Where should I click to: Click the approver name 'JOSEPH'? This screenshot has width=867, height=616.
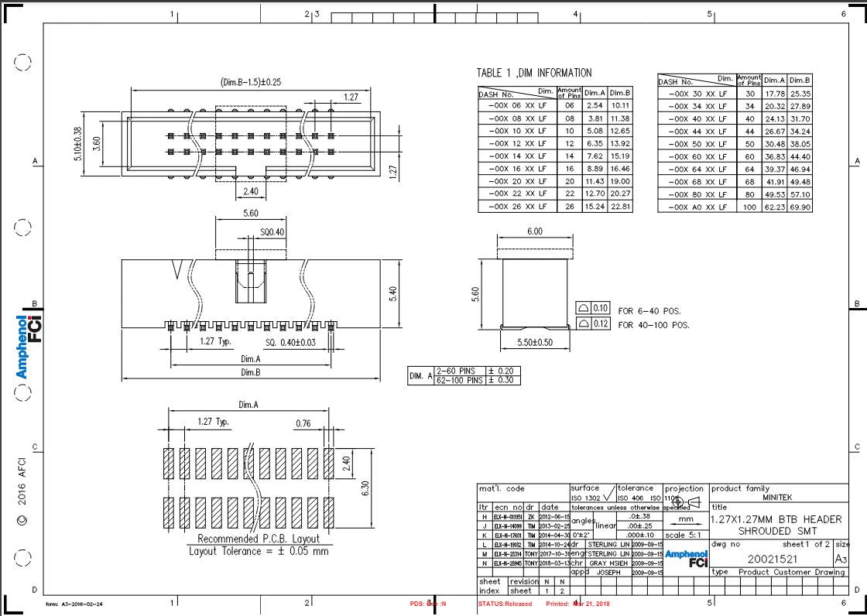pos(610,573)
